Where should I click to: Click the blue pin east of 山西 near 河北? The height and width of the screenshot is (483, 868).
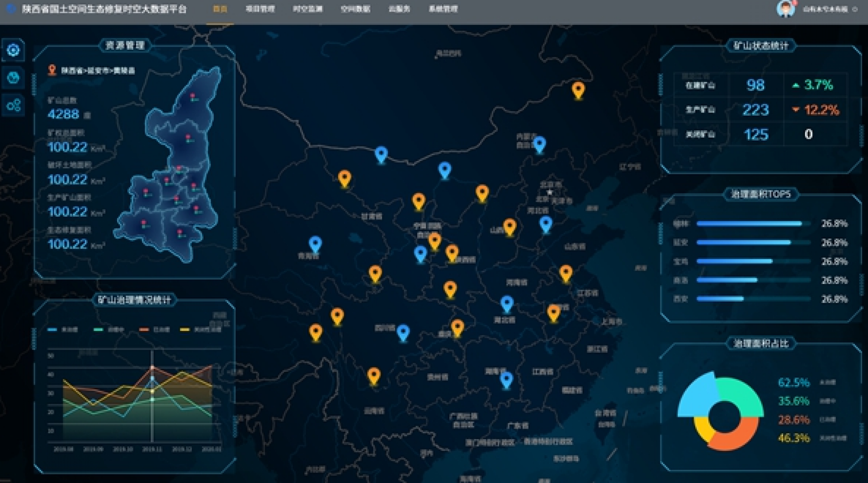coord(546,224)
